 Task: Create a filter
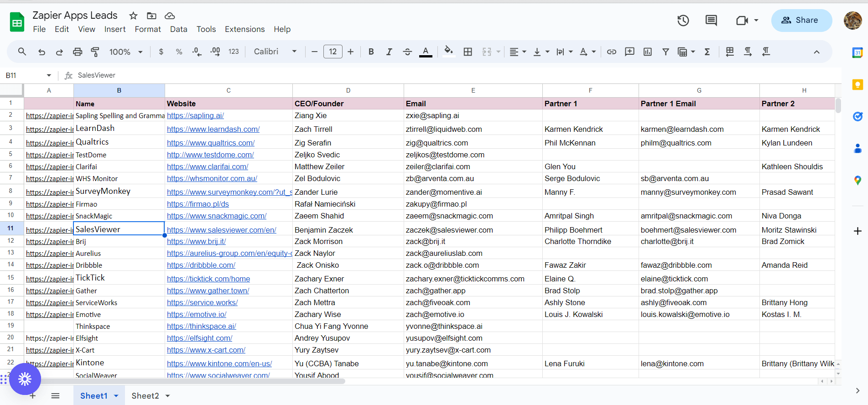click(x=665, y=52)
